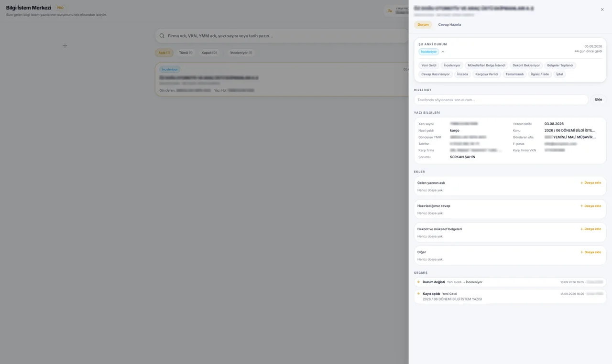612x364 pixels.
Task: Open the Cevap Hazırla tab
Action: coord(449,25)
